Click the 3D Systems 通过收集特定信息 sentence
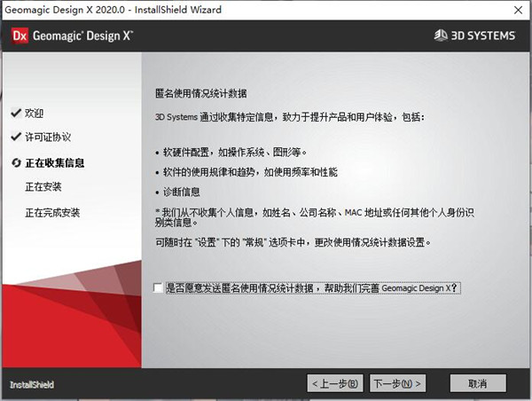532x401 pixels. click(x=289, y=117)
